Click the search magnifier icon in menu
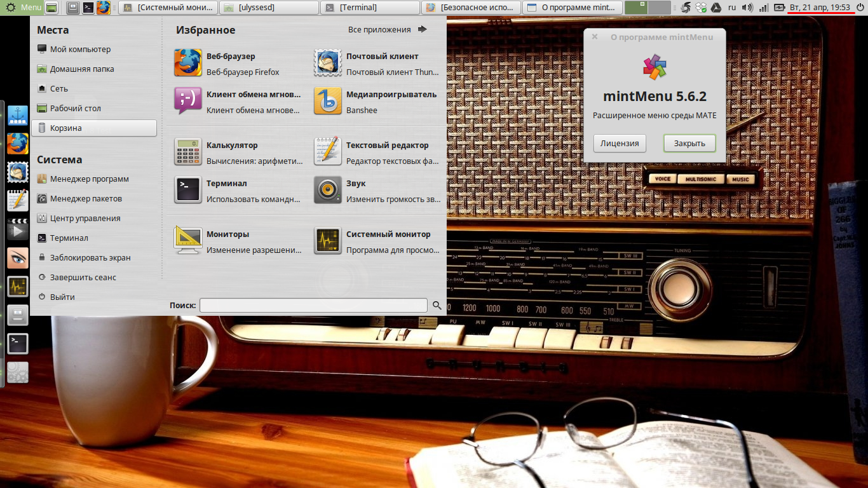This screenshot has width=868, height=488. pos(437,306)
